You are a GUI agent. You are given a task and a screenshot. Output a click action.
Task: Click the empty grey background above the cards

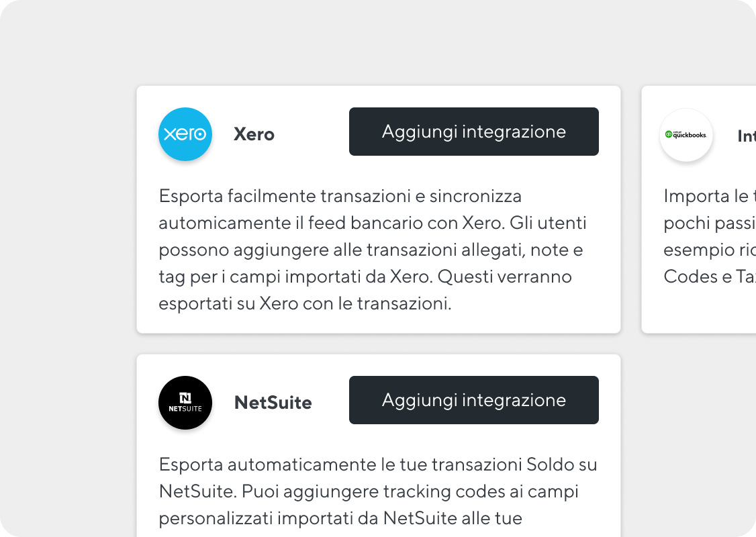[378, 44]
